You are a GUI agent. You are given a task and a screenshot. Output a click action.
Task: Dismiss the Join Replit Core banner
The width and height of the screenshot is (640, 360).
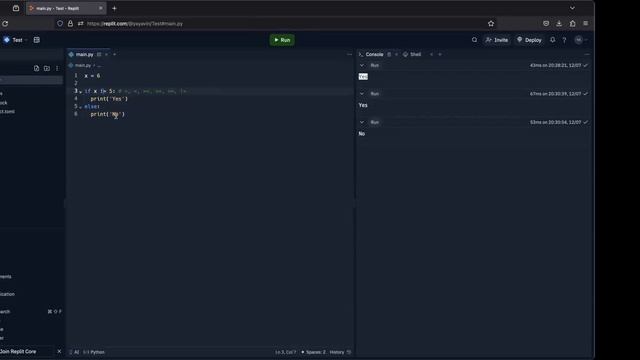point(59,351)
